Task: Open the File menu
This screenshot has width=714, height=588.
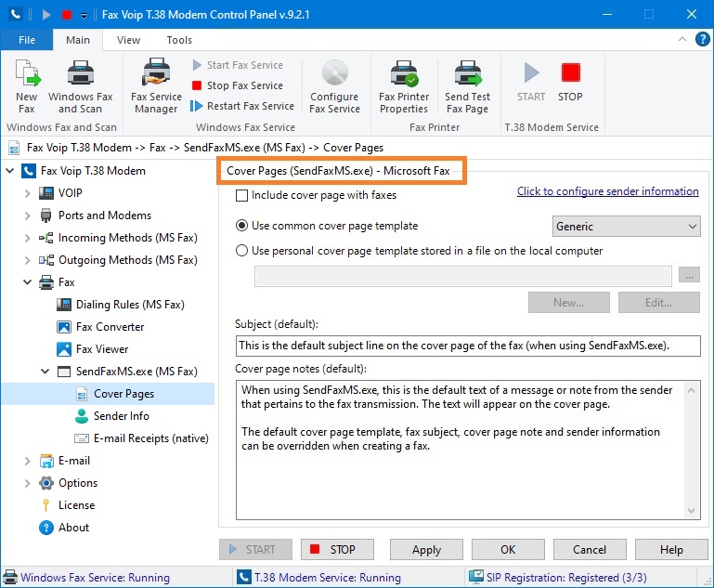Action: click(x=27, y=40)
